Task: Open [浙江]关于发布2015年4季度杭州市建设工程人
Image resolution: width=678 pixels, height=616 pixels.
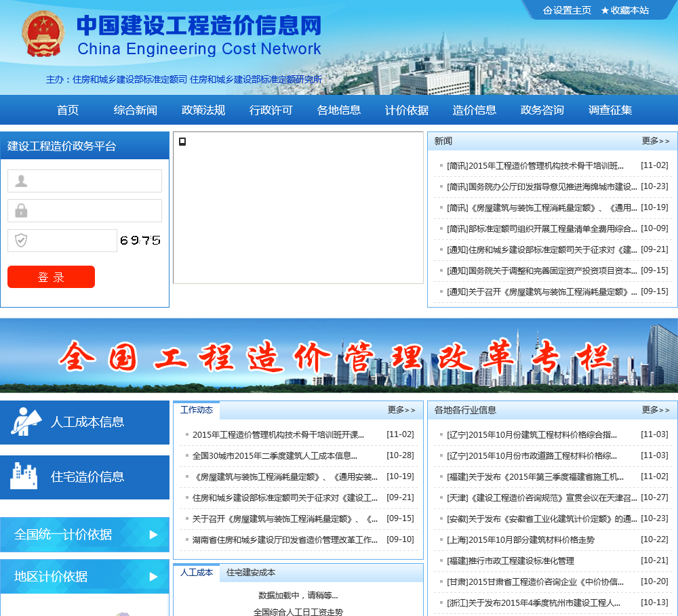Action: [534, 603]
